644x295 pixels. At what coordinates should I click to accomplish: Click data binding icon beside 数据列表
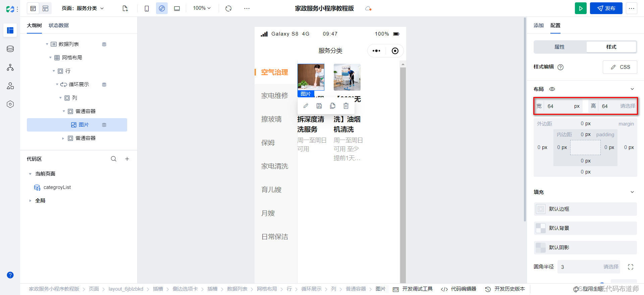104,44
